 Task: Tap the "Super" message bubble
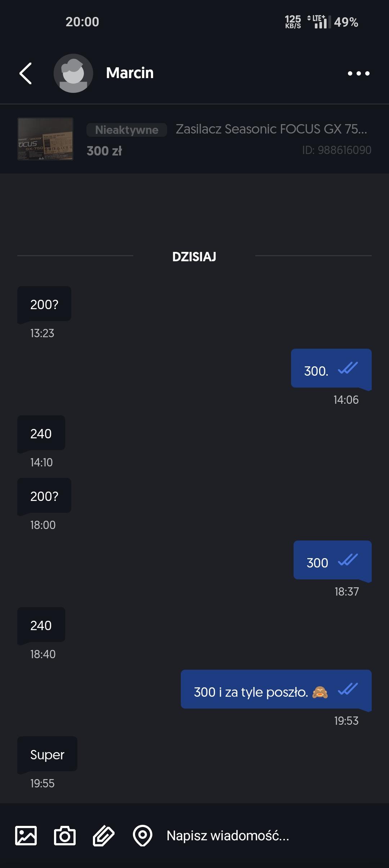[47, 754]
